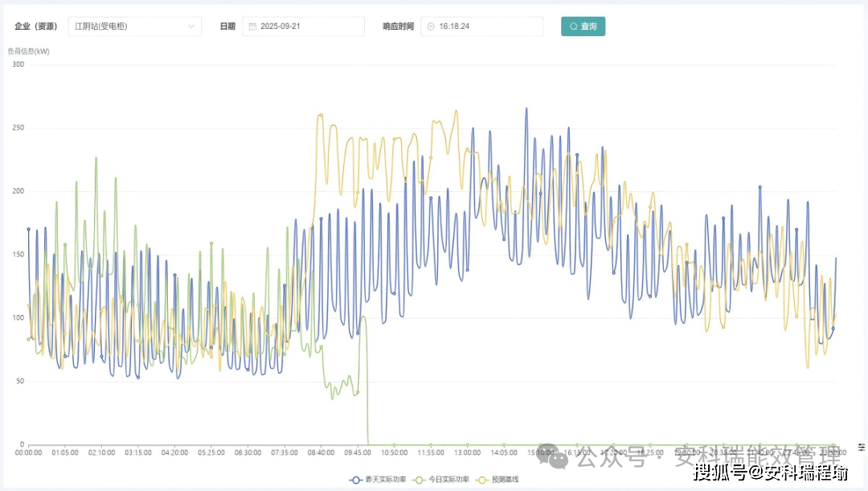Click the green legend marker for 今日实际功率
This screenshot has height=491, width=868.
coord(418,480)
